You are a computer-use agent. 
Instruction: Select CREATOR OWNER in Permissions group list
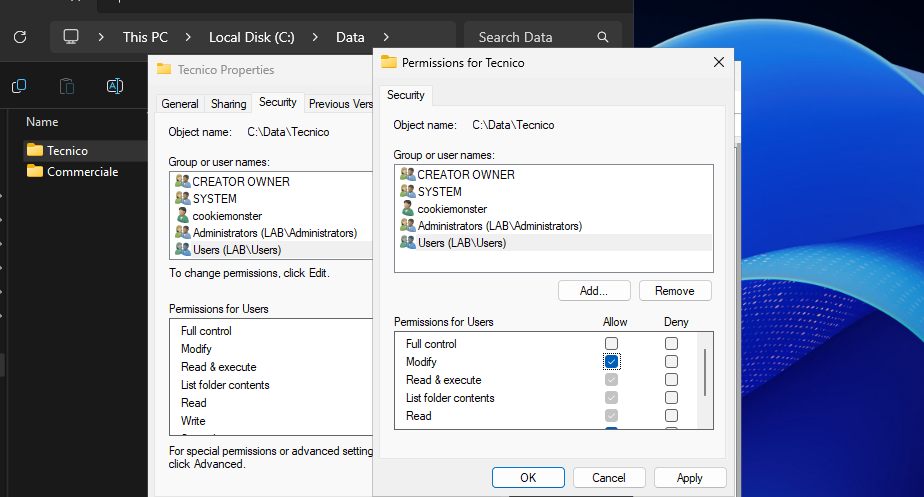click(465, 174)
